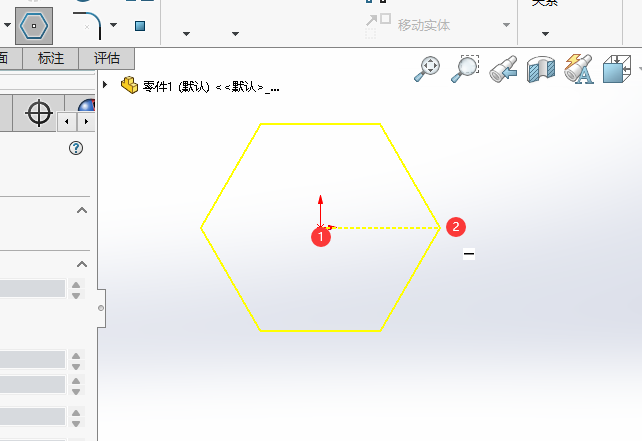Click the red sketch origin point
Image resolution: width=642 pixels, height=441 pixels.
coord(321,227)
